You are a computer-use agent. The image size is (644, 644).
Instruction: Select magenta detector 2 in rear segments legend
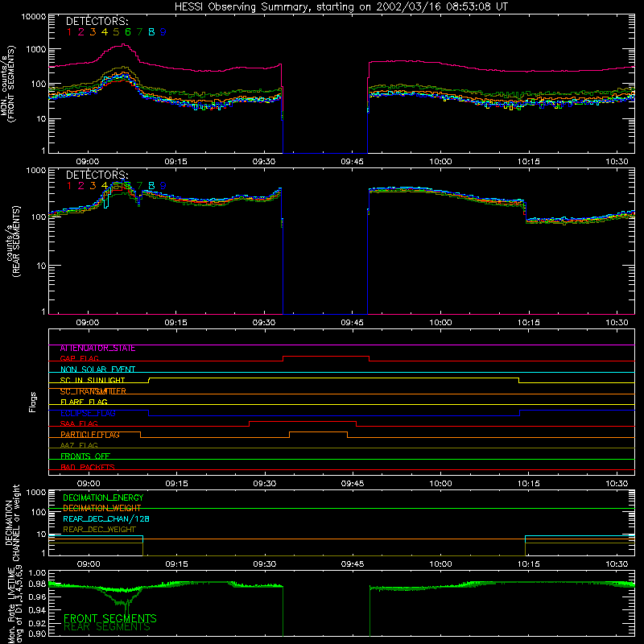tap(81, 186)
